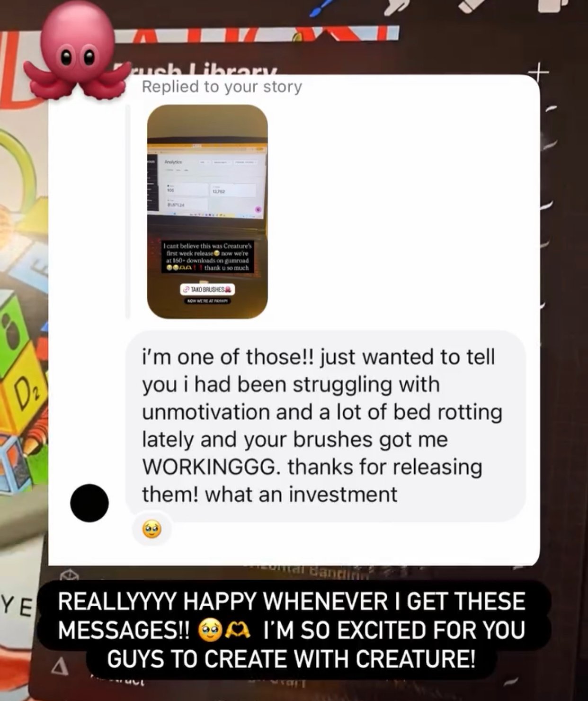This screenshot has height=701, width=588.
Task: Select the triangle brush set icon
Action: 59,666
